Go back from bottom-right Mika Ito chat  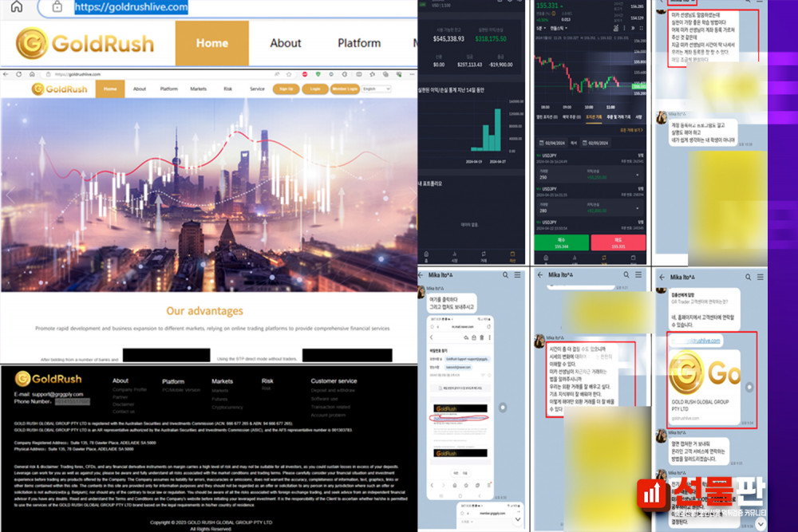662,277
